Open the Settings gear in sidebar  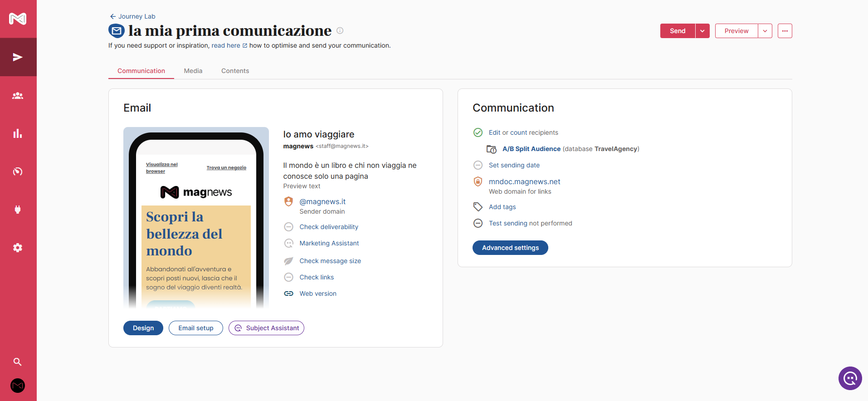(18, 248)
